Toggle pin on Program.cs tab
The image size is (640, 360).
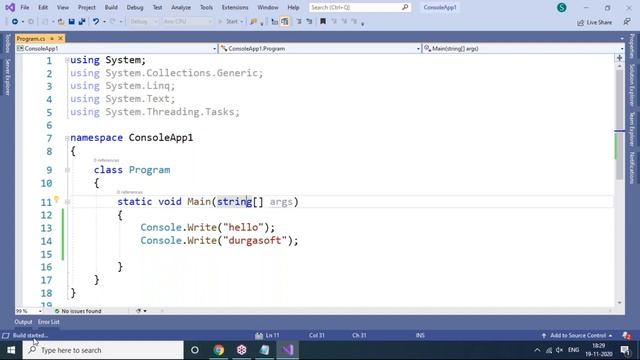[x=52, y=38]
